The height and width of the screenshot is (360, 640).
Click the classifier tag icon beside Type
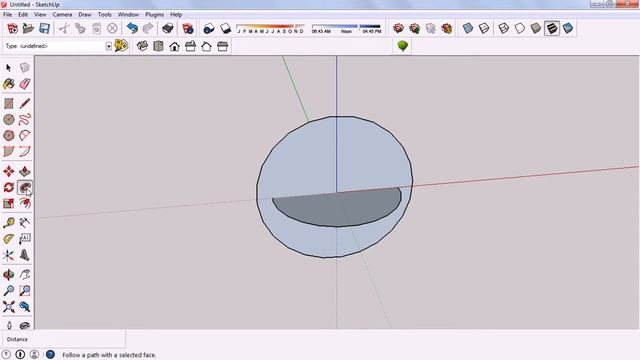(121, 46)
